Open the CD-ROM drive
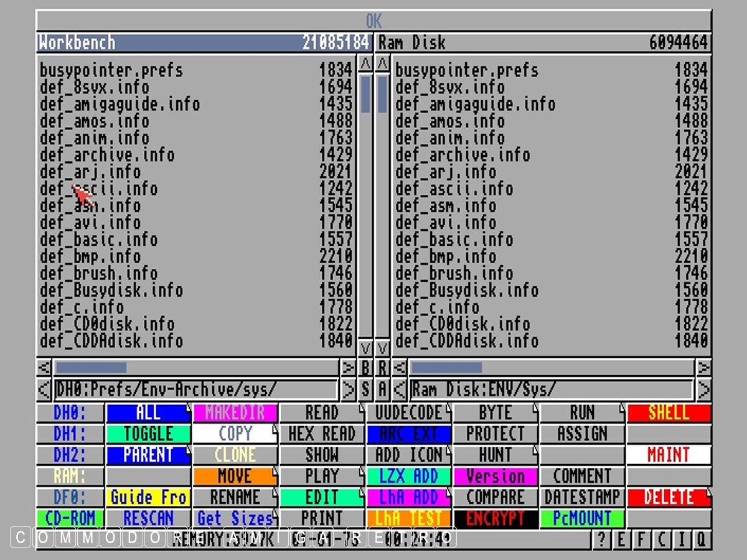The height and width of the screenshot is (560, 747). pos(70,518)
